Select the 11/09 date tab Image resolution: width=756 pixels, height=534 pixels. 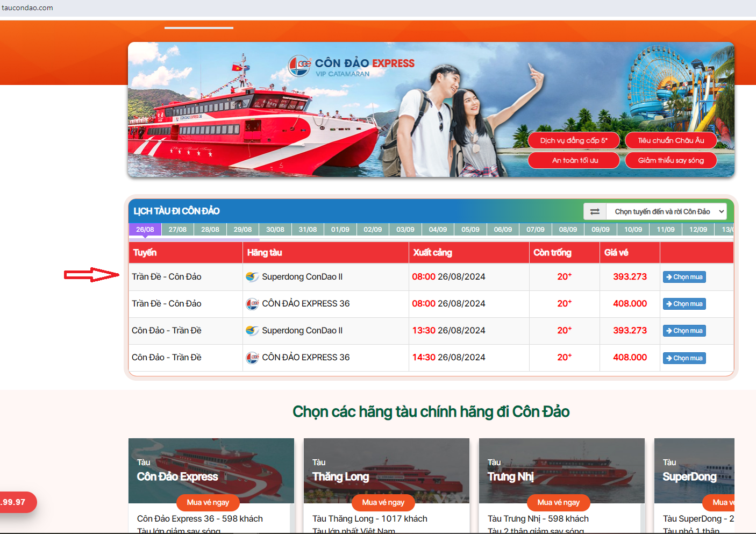(x=666, y=230)
